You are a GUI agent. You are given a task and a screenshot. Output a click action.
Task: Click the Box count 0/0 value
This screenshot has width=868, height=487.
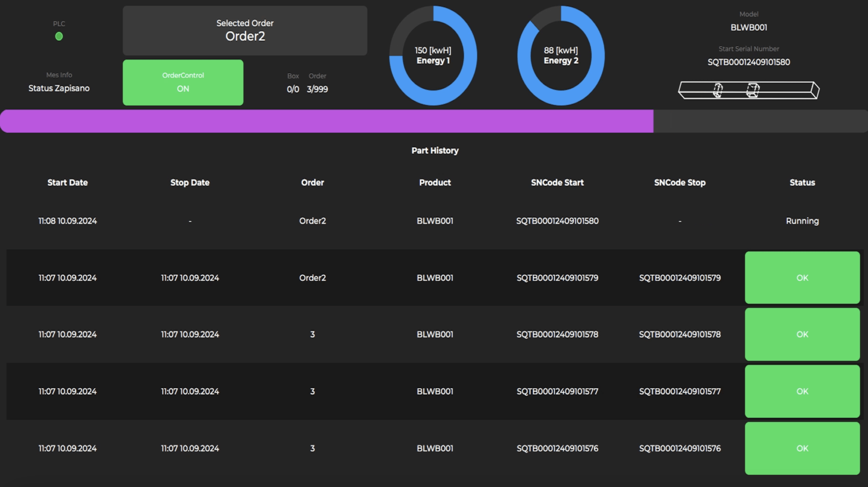tap(293, 89)
